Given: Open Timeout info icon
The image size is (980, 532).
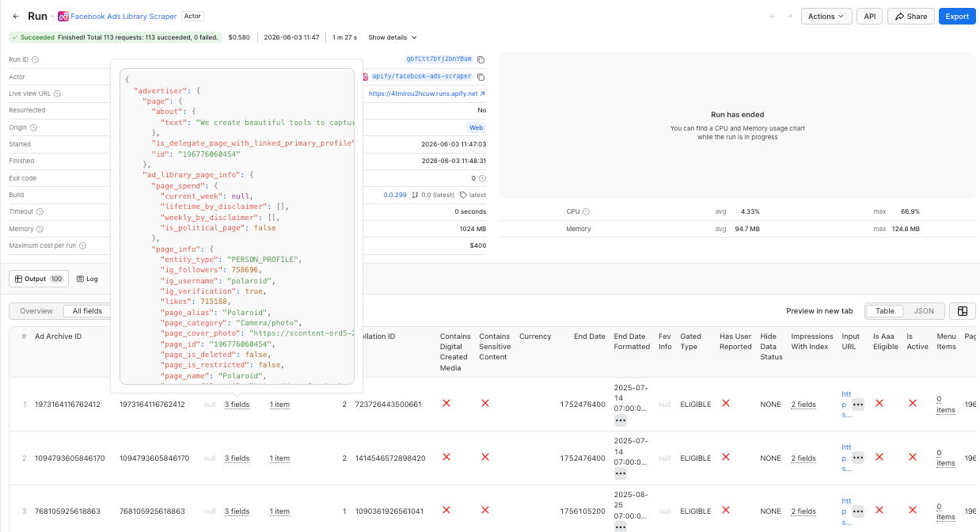Looking at the screenshot, I should coord(40,211).
